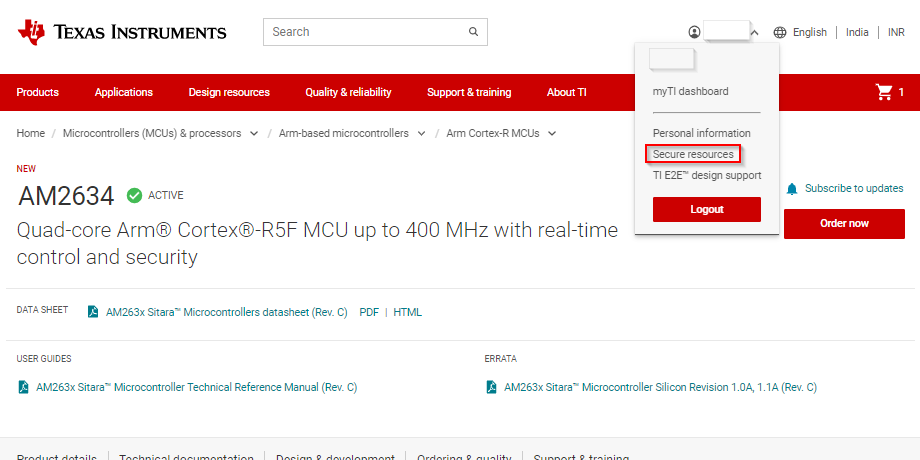Click the Texas Instruments logo

point(121,32)
